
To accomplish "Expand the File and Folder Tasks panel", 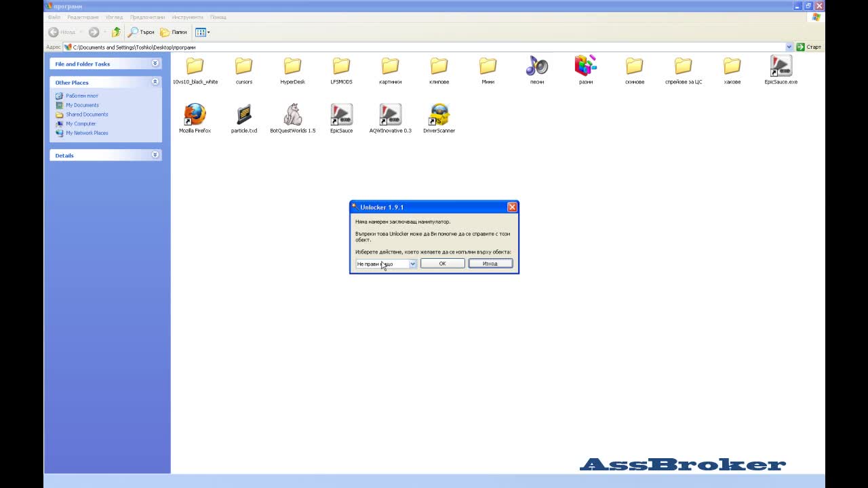I will tap(155, 63).
